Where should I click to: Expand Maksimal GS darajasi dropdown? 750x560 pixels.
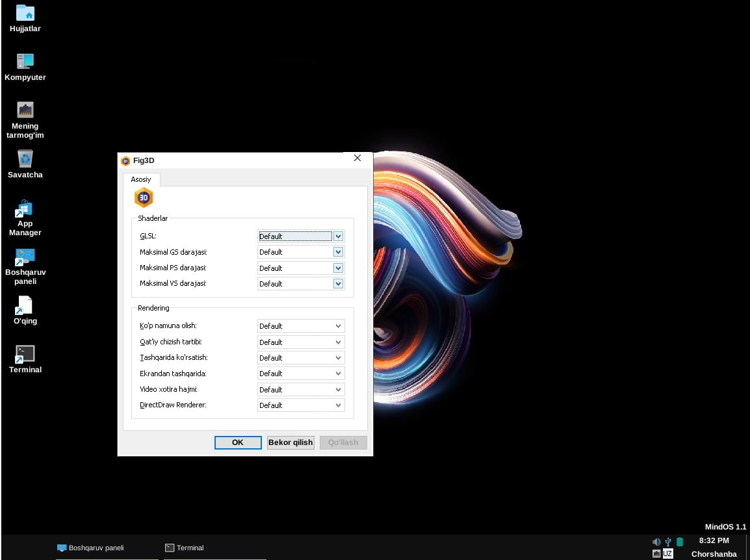click(x=337, y=252)
